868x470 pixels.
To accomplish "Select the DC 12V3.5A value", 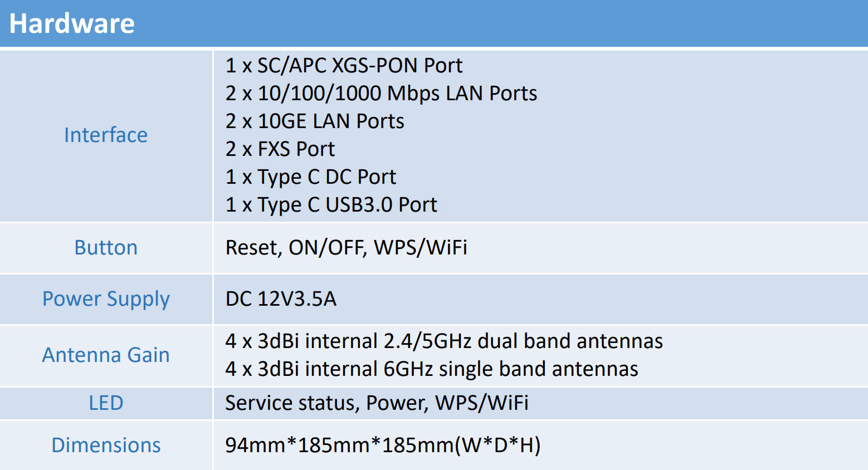I will click(281, 299).
